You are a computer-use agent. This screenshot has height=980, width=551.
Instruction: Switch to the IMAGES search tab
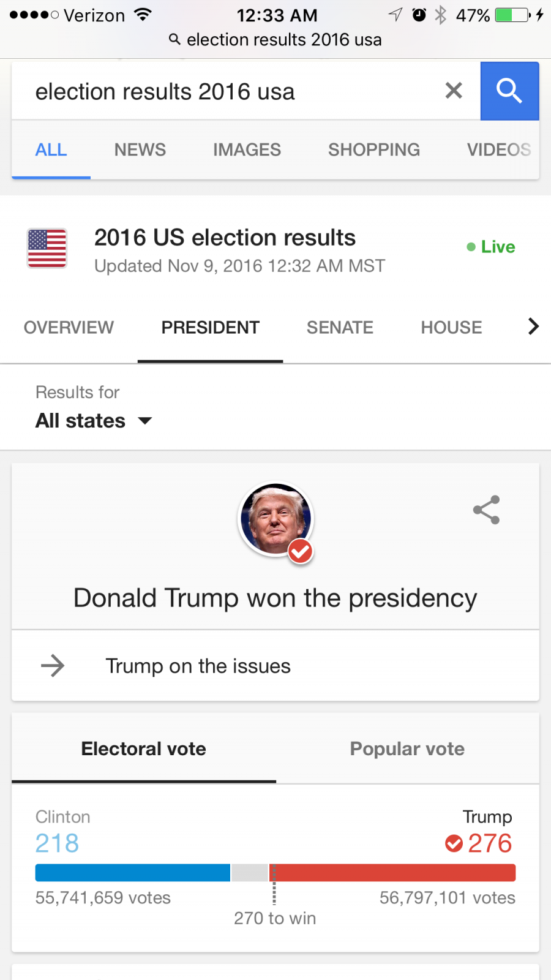point(247,149)
